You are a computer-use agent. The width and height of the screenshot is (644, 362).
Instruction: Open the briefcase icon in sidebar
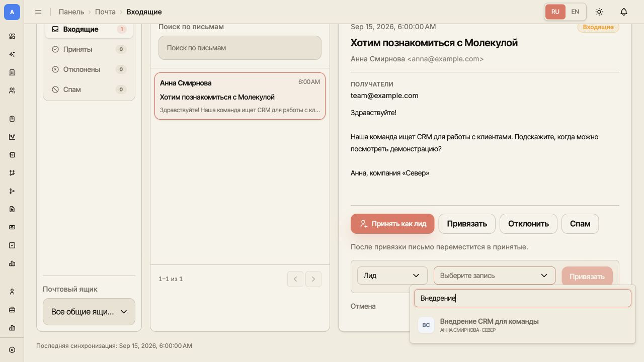click(x=12, y=310)
